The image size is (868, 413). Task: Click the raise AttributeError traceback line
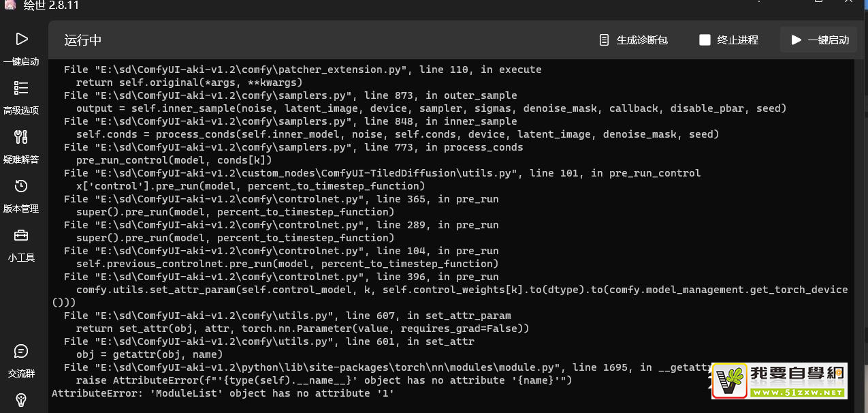pyautogui.click(x=324, y=380)
